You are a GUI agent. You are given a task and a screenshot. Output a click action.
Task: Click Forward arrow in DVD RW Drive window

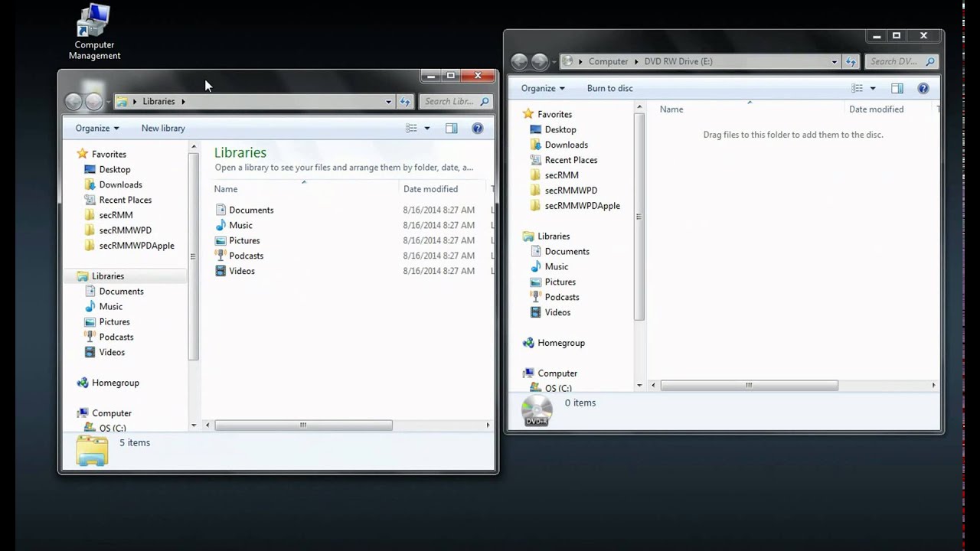[x=539, y=61]
